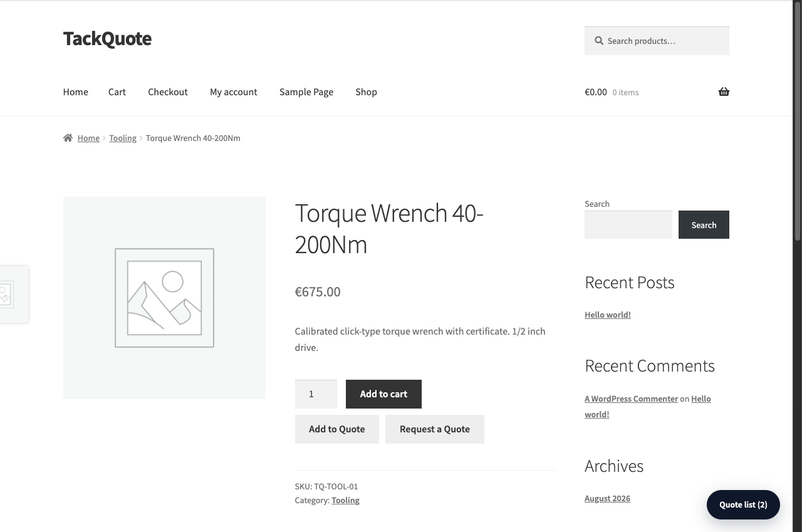Screen dimensions: 802x532
Task: Open the partially hidden previous product thumbnail
Action: coord(14,295)
